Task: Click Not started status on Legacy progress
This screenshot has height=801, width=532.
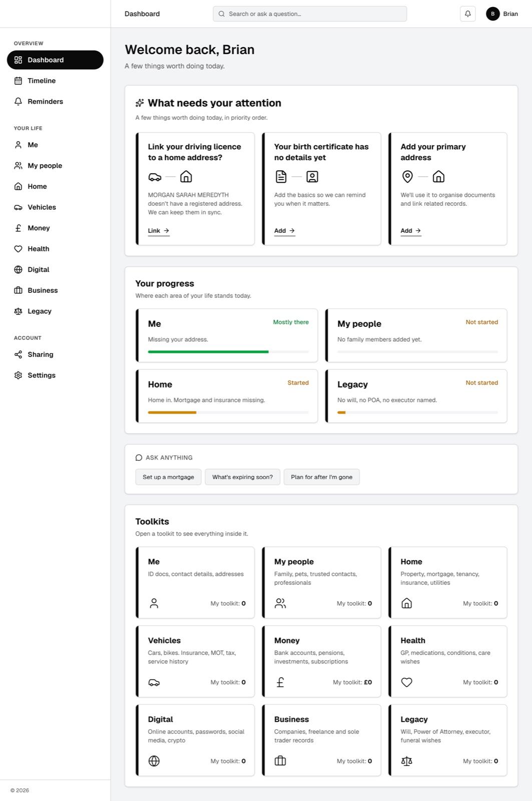Action: (x=481, y=383)
